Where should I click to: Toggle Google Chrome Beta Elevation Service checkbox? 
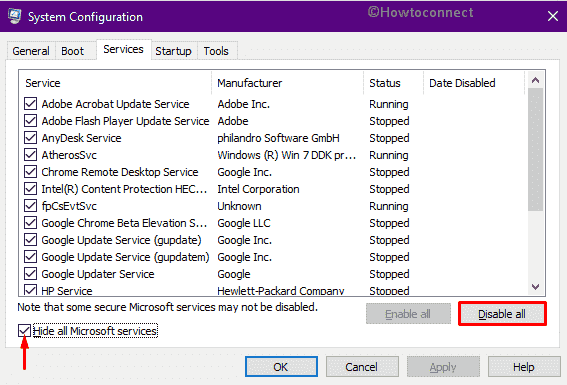(30, 223)
